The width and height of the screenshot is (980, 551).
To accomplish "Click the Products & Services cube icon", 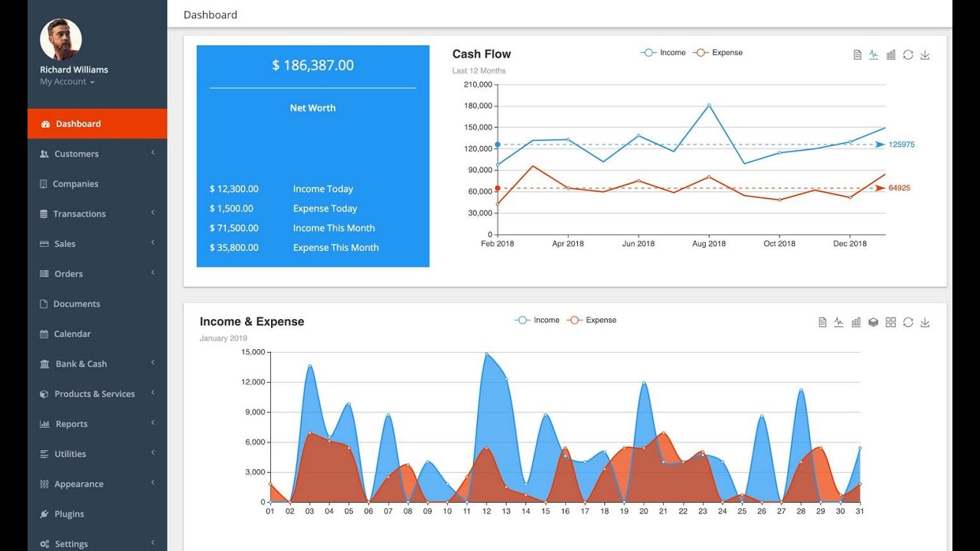I will pos(44,394).
